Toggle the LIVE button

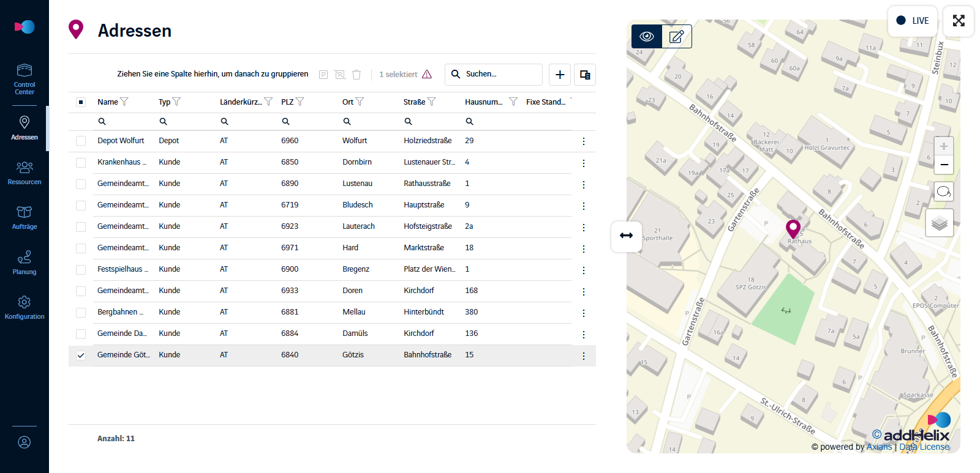[x=913, y=21]
